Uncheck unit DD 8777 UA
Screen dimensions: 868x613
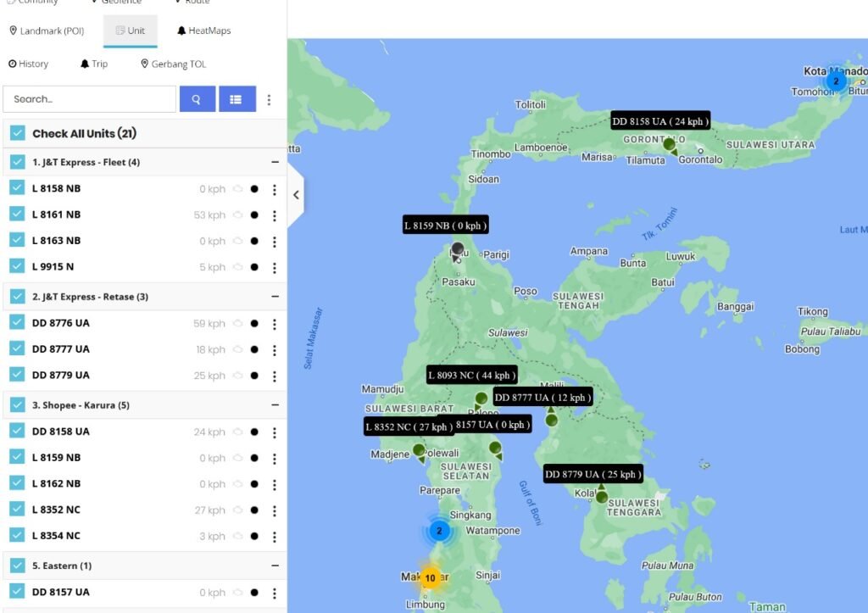pyautogui.click(x=17, y=348)
